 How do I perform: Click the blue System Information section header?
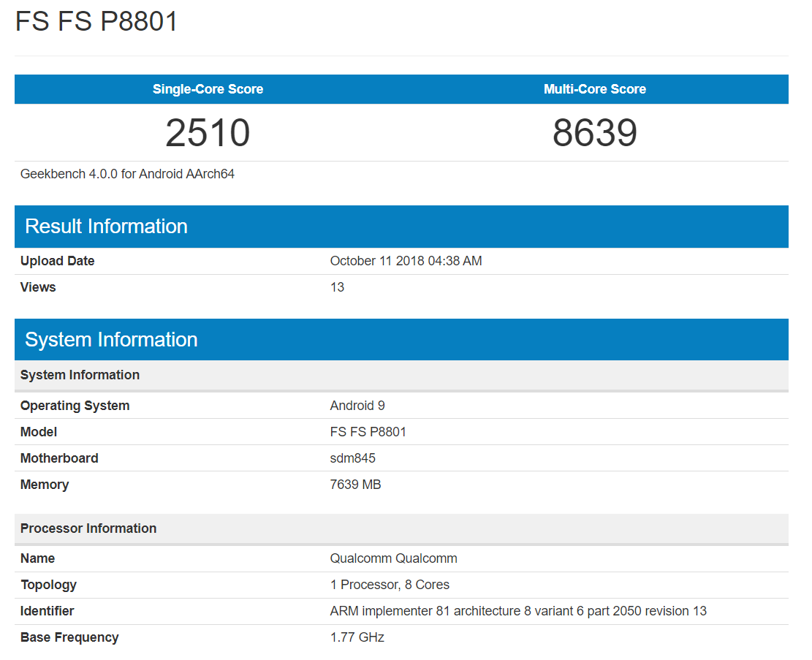(111, 340)
